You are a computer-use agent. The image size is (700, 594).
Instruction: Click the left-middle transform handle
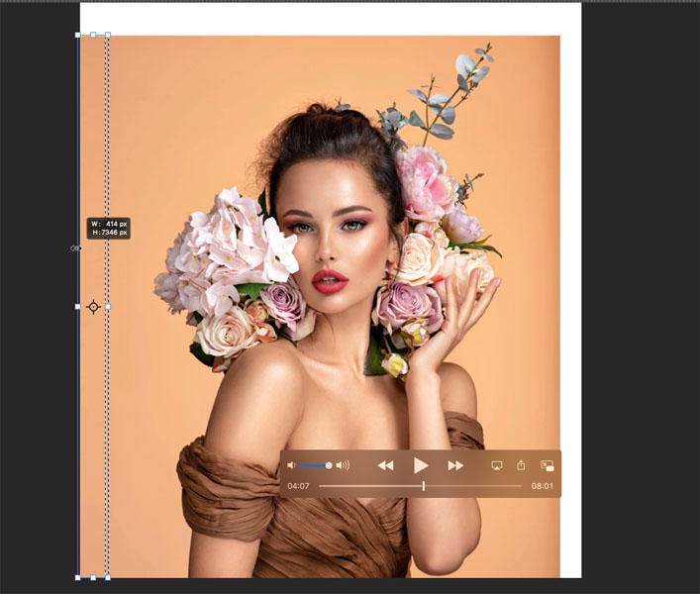[78, 307]
